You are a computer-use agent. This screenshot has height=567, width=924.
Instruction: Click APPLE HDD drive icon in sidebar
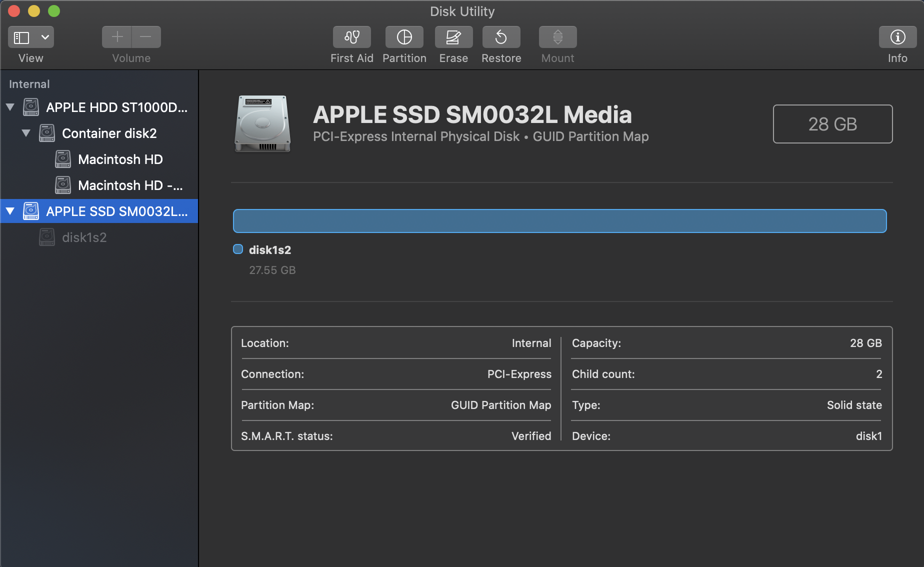(31, 107)
